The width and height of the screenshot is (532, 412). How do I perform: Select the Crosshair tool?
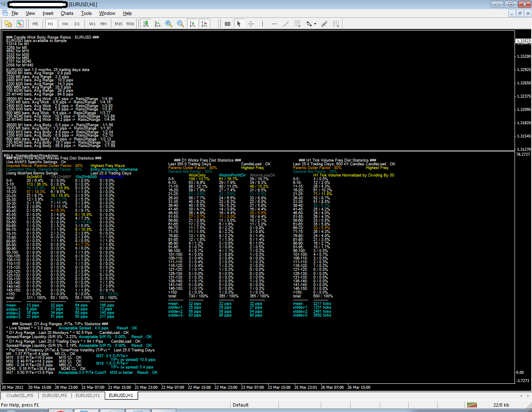point(251,24)
